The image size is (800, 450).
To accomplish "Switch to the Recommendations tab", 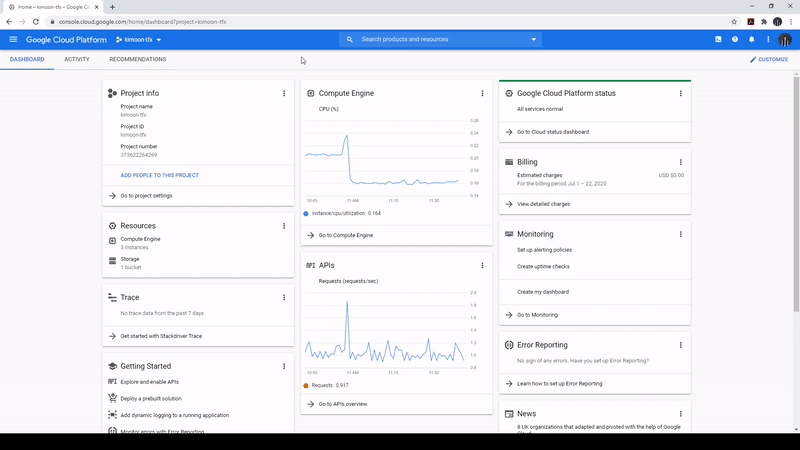I will [x=138, y=60].
